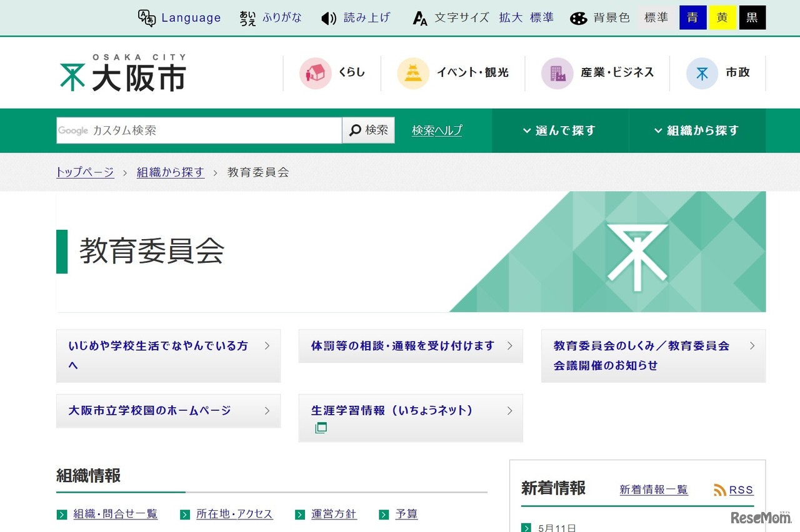Navigate to トップページ in breadcrumb

tap(85, 172)
